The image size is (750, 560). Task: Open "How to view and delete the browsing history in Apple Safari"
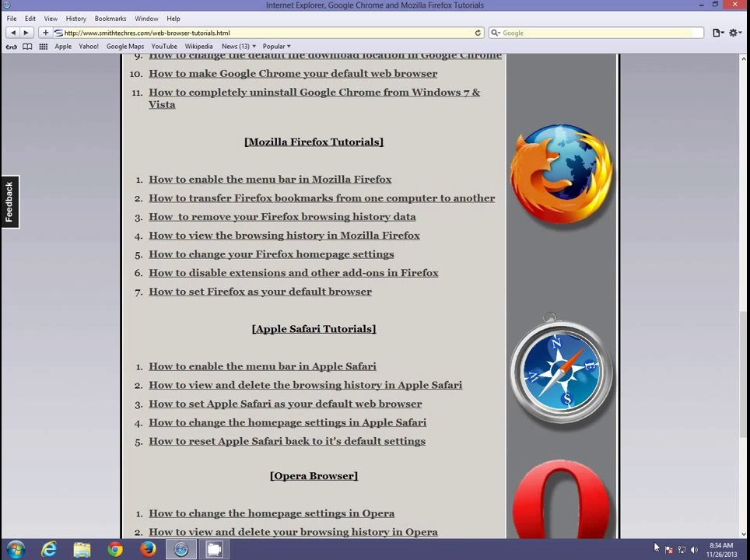pyautogui.click(x=305, y=385)
